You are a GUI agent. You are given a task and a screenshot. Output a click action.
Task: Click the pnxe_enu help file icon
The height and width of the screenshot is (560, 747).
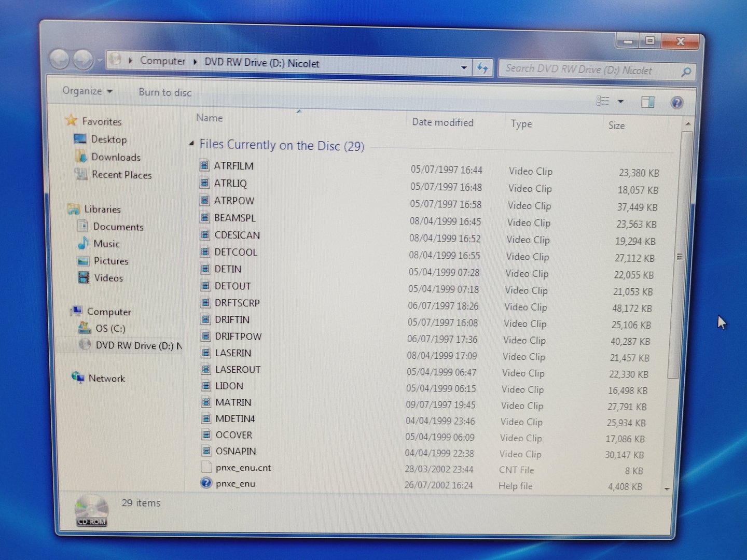click(206, 483)
